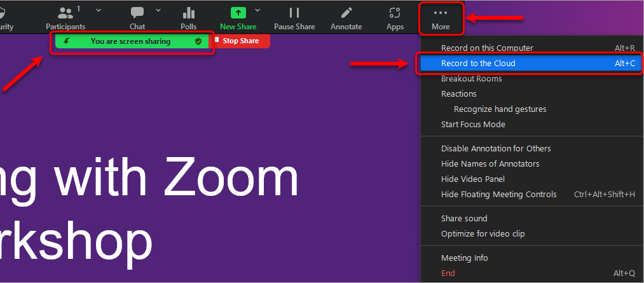This screenshot has width=644, height=283.
Task: Open the Apps button
Action: coord(395,19)
